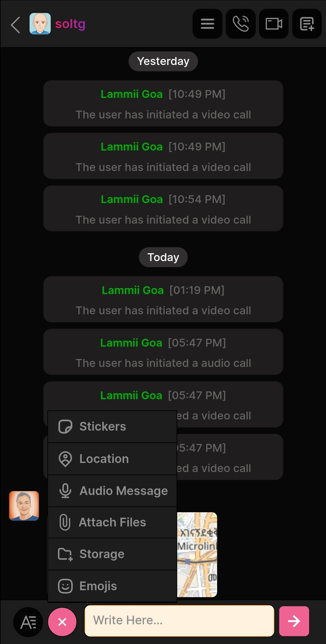Start a video call with soltg
Image resolution: width=326 pixels, height=644 pixels.
point(273,24)
